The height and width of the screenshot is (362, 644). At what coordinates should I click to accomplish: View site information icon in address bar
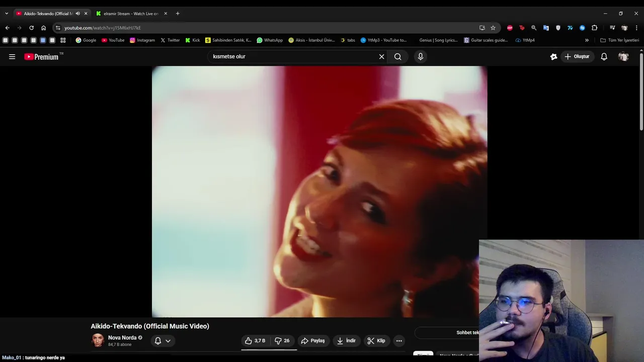point(58,28)
